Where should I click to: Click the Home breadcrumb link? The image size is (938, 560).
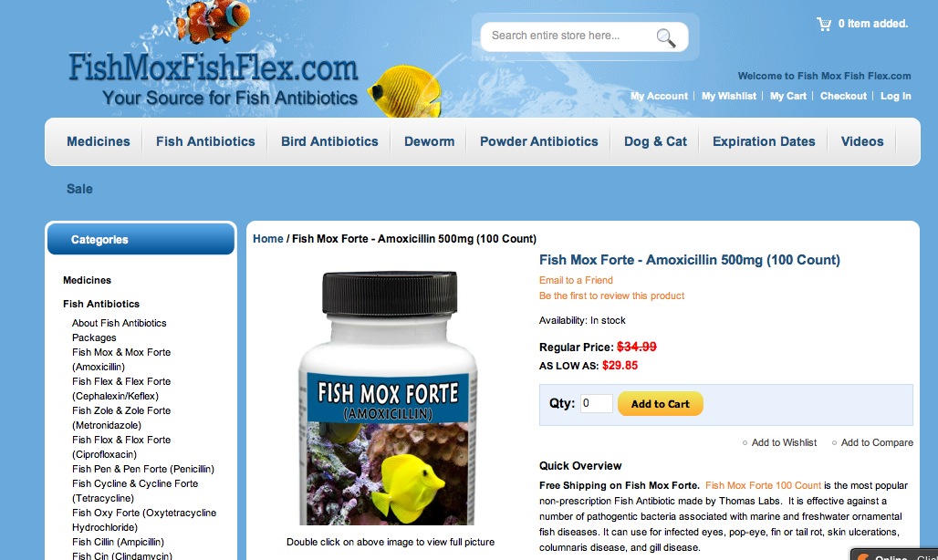pyautogui.click(x=267, y=239)
